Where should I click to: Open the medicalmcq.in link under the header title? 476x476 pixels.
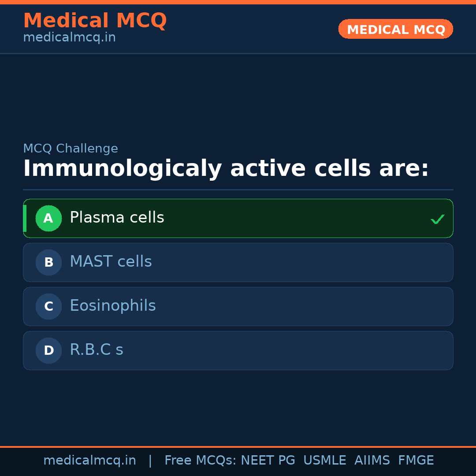[69, 37]
